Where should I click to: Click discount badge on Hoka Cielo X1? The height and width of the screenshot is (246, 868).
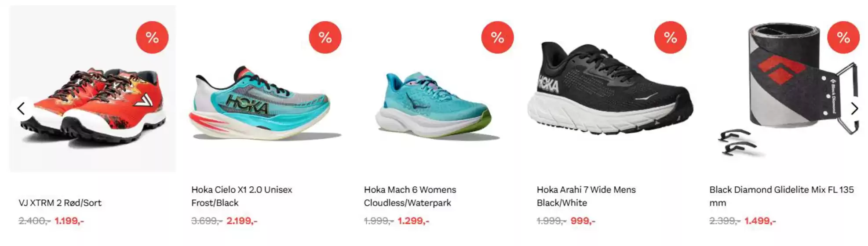click(325, 37)
